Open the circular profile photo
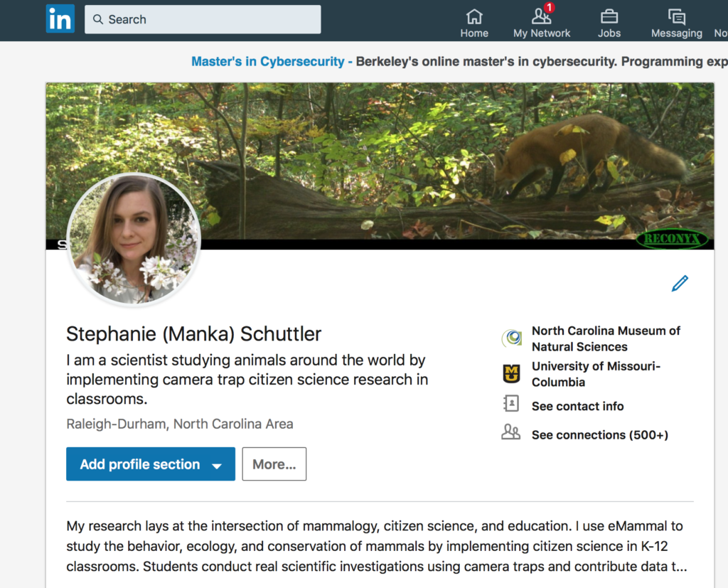This screenshot has width=728, height=588. point(134,240)
